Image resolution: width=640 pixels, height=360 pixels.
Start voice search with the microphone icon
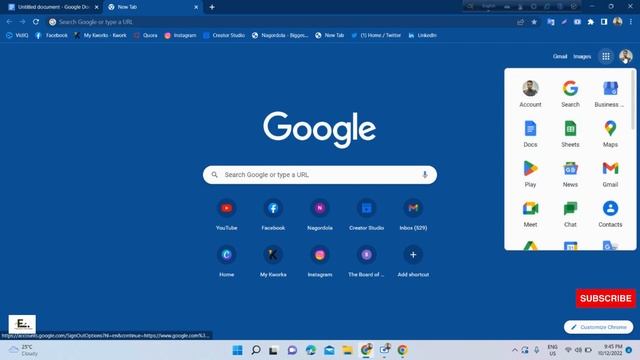pyautogui.click(x=424, y=175)
